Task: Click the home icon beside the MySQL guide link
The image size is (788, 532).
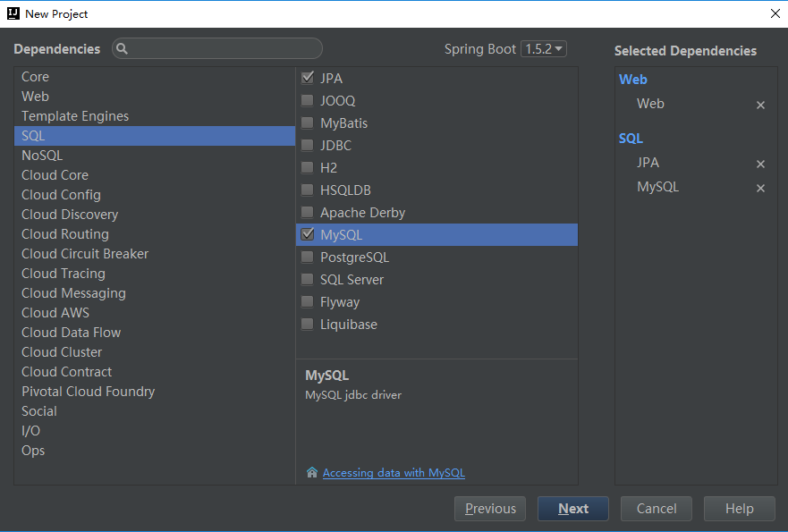Action: 311,473
